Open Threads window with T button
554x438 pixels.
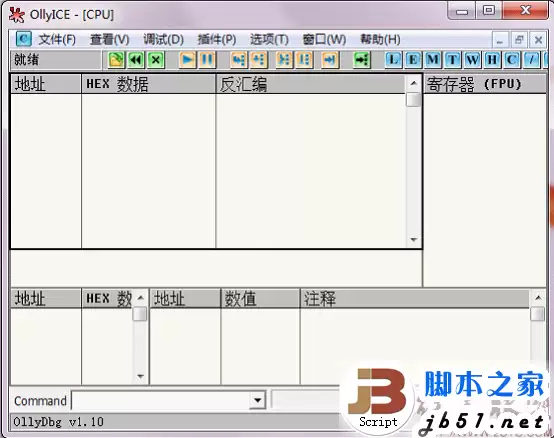point(453,60)
